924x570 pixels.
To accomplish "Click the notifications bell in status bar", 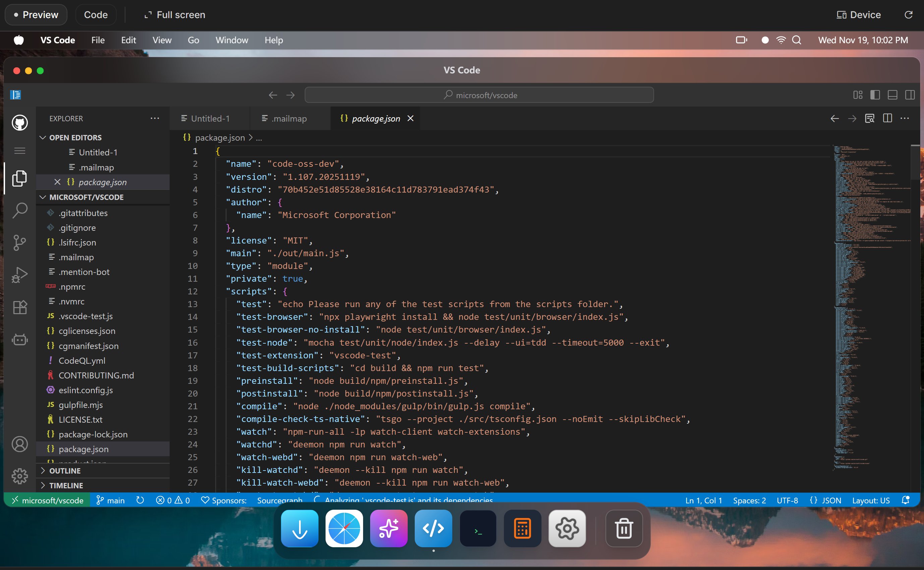I will pyautogui.click(x=905, y=500).
